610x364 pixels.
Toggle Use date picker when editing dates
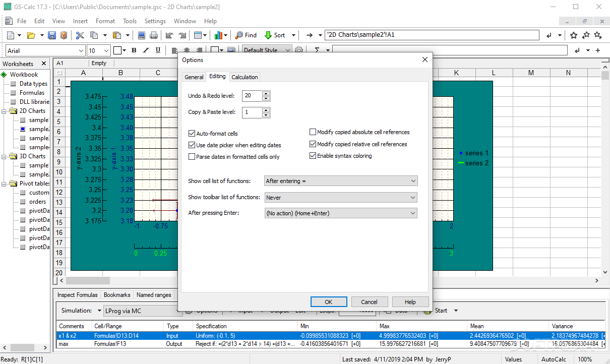point(192,145)
